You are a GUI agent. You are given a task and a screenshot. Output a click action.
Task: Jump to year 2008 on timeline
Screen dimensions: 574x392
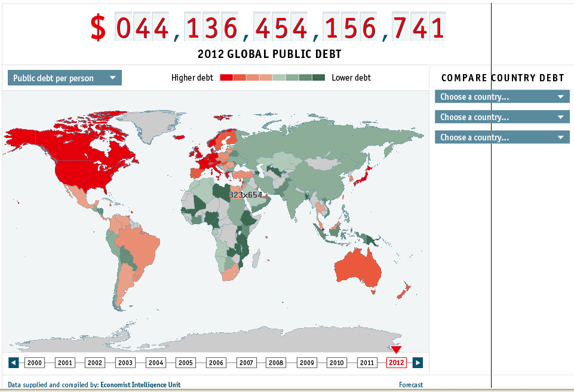[x=276, y=363]
